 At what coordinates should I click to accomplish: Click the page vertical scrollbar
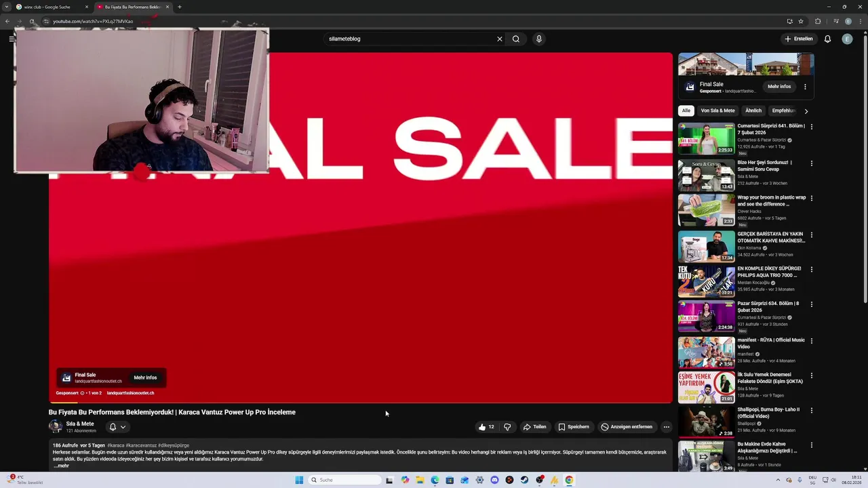pos(865,169)
